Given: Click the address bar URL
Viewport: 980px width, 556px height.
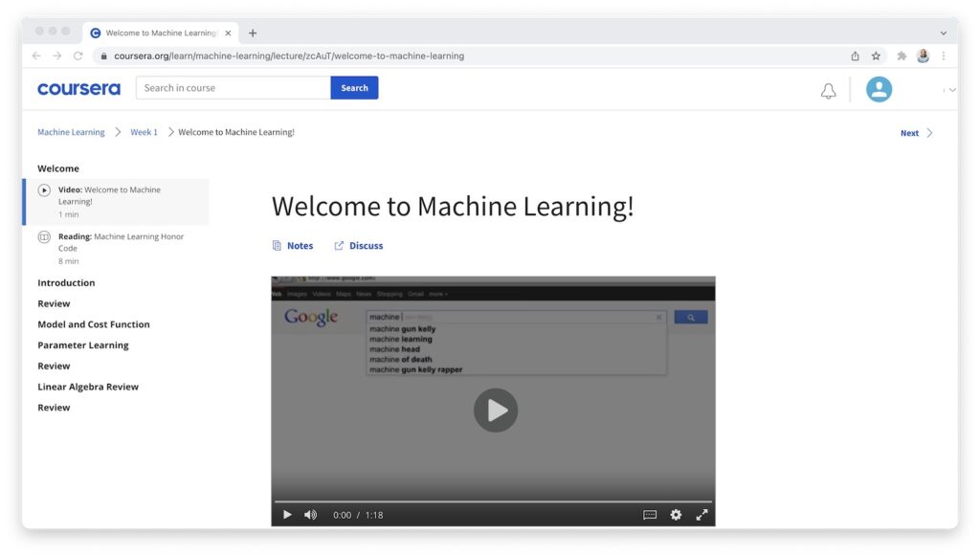Looking at the screenshot, I should click(x=289, y=56).
